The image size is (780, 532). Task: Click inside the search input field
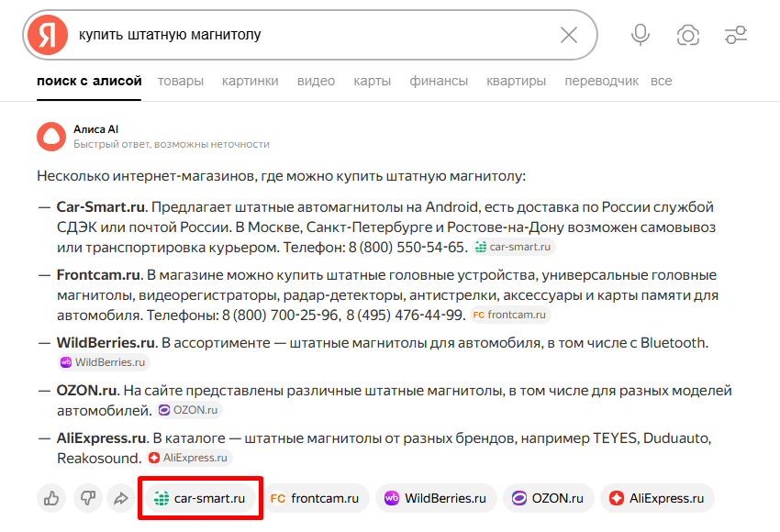275,35
